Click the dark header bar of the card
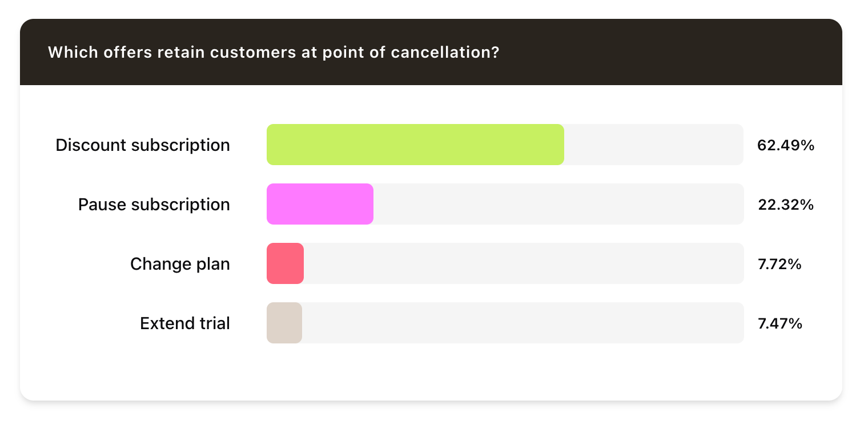 pos(657,53)
